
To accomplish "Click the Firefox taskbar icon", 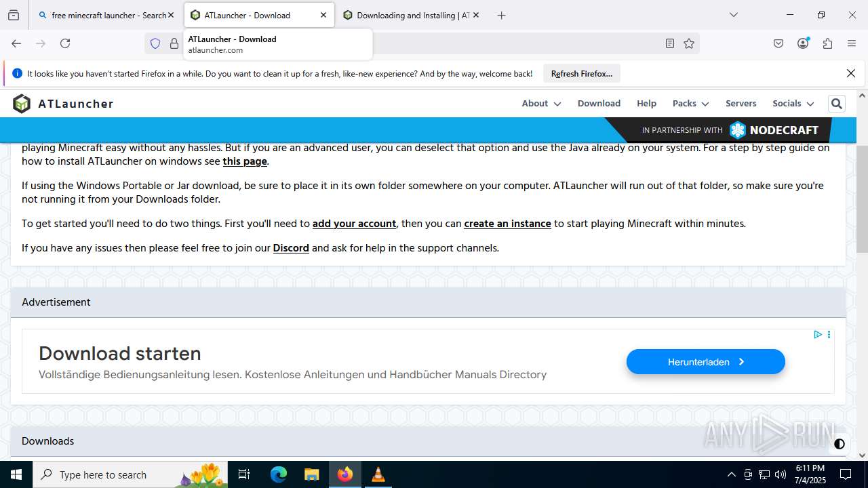I will click(x=345, y=474).
